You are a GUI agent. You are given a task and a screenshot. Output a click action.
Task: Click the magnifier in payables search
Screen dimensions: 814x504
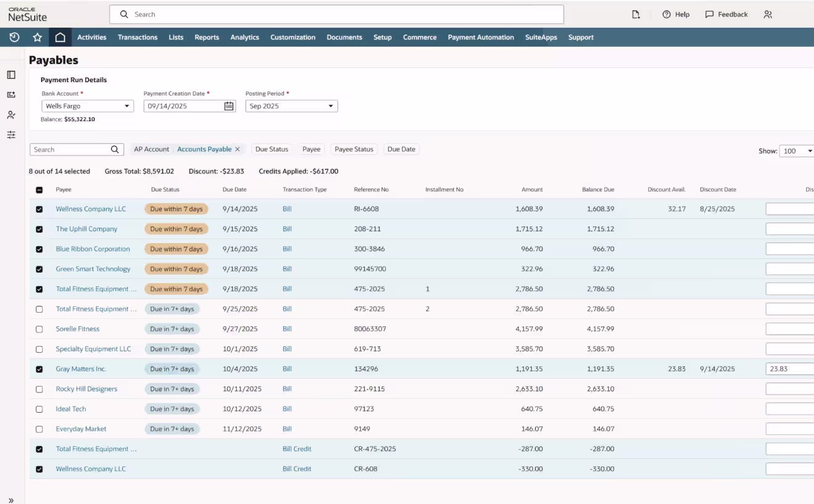[x=115, y=149]
